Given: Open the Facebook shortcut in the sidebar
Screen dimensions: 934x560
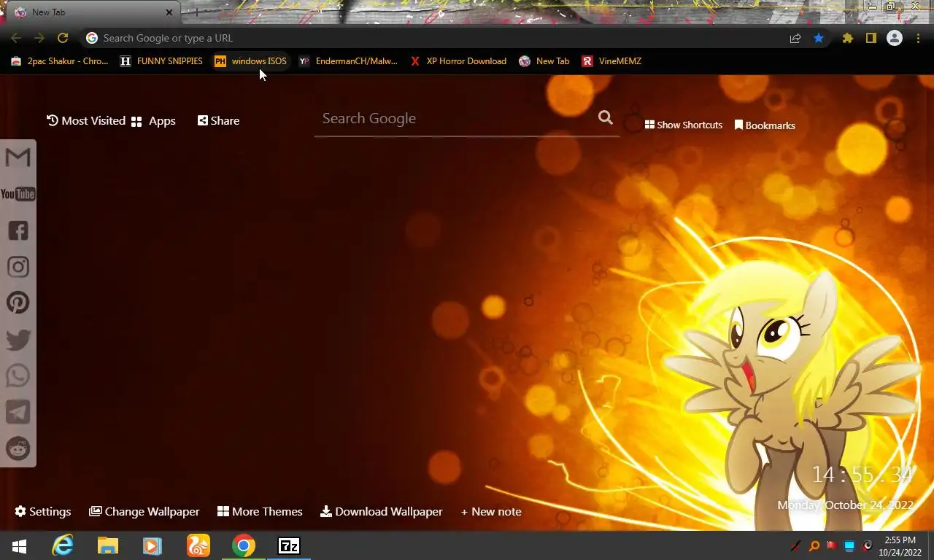Looking at the screenshot, I should [x=18, y=230].
